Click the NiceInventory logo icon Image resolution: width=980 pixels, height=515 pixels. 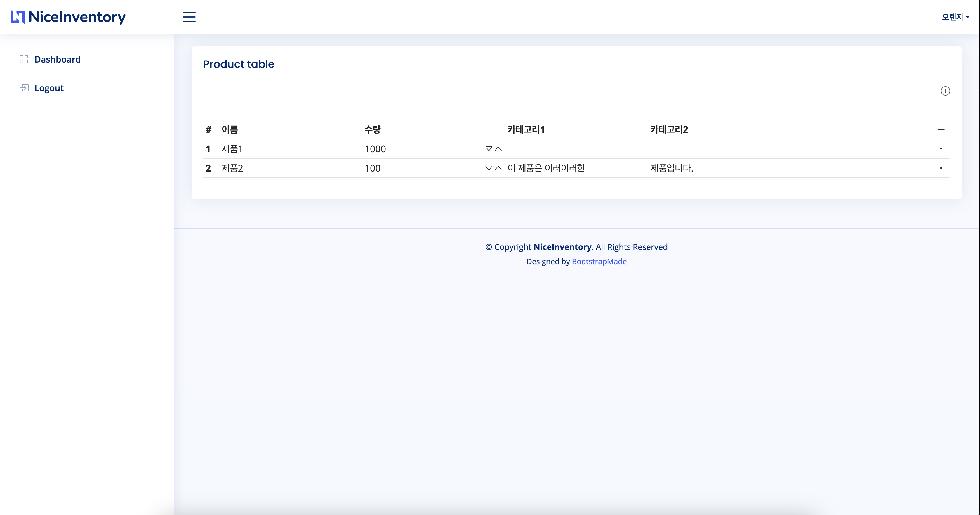[x=18, y=17]
